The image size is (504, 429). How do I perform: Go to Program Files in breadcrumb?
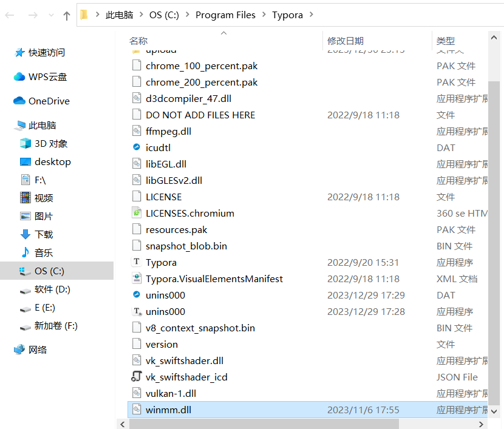point(225,15)
